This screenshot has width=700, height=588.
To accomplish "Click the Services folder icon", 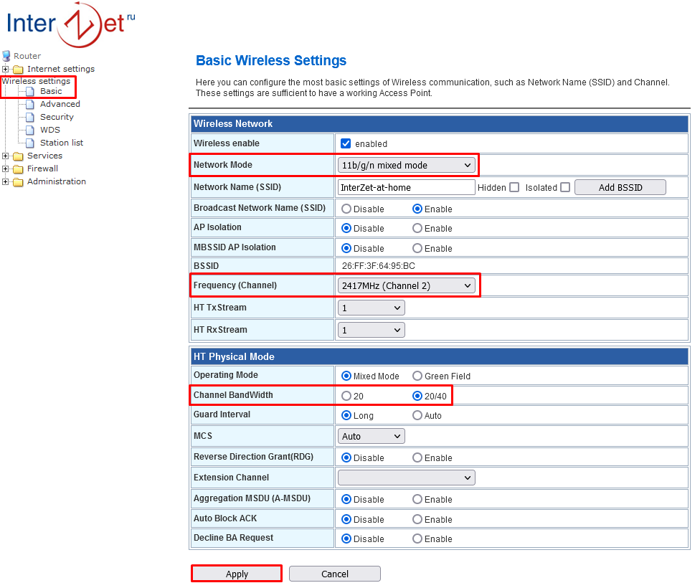I will tap(18, 156).
